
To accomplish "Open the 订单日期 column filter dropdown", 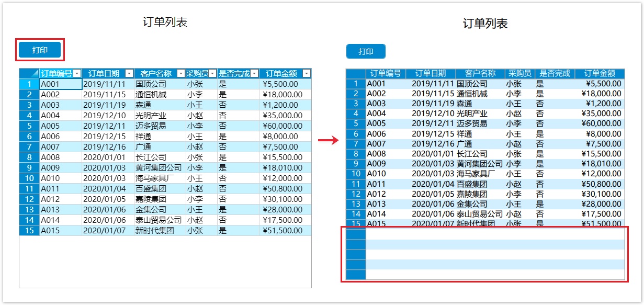I will point(129,74).
